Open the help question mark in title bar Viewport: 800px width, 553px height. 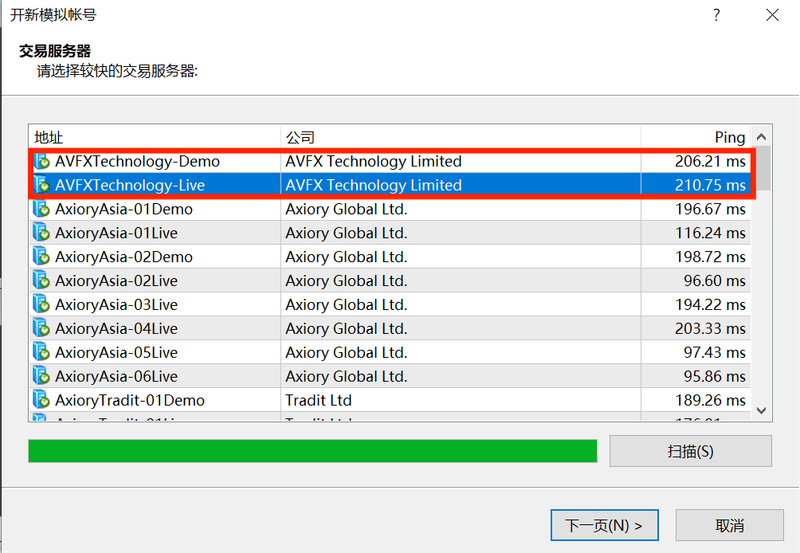[717, 15]
